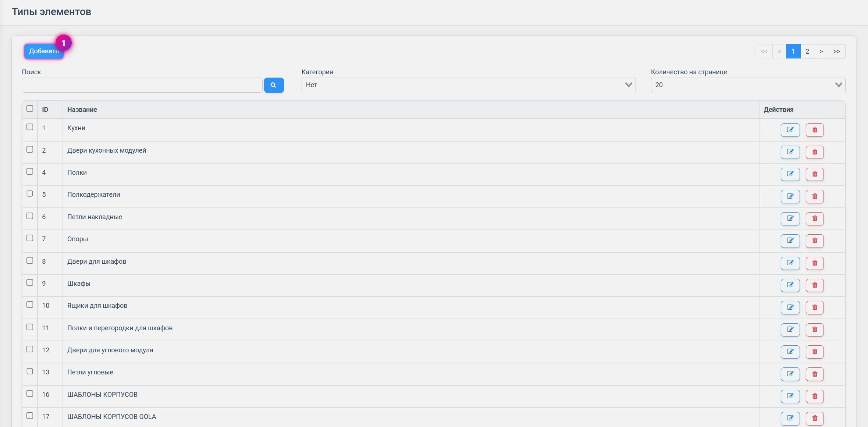Go to next page with > button
The image size is (868, 427).
pyautogui.click(x=821, y=51)
